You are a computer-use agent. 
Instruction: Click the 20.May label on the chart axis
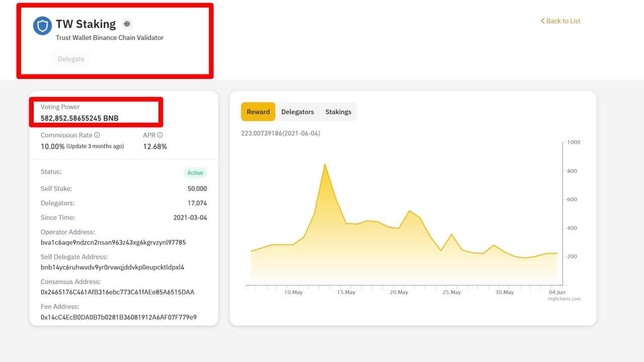(x=399, y=292)
